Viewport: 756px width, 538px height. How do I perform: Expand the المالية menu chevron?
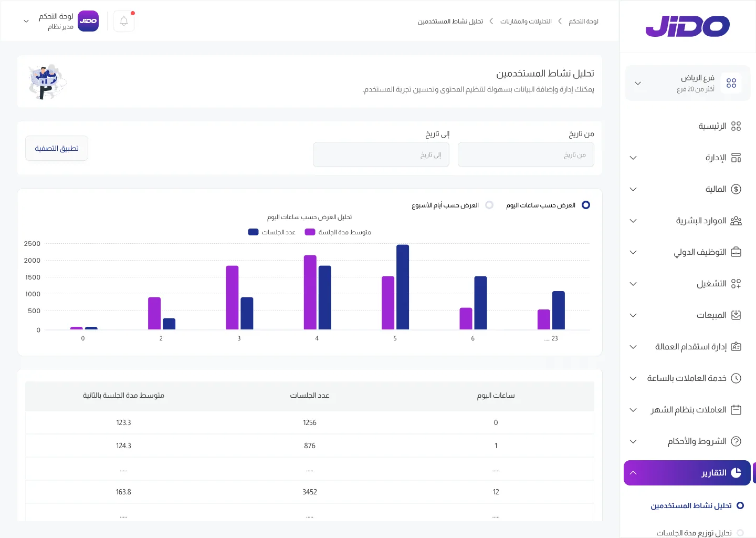(633, 189)
